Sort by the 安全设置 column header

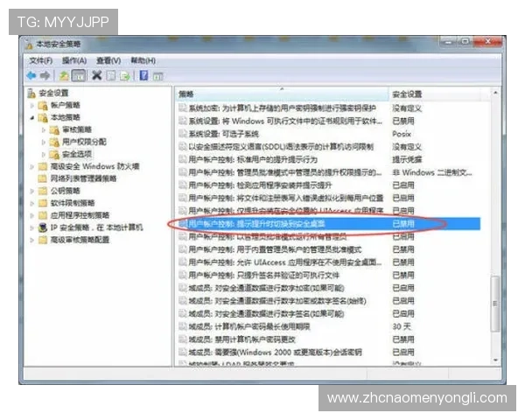click(435, 94)
